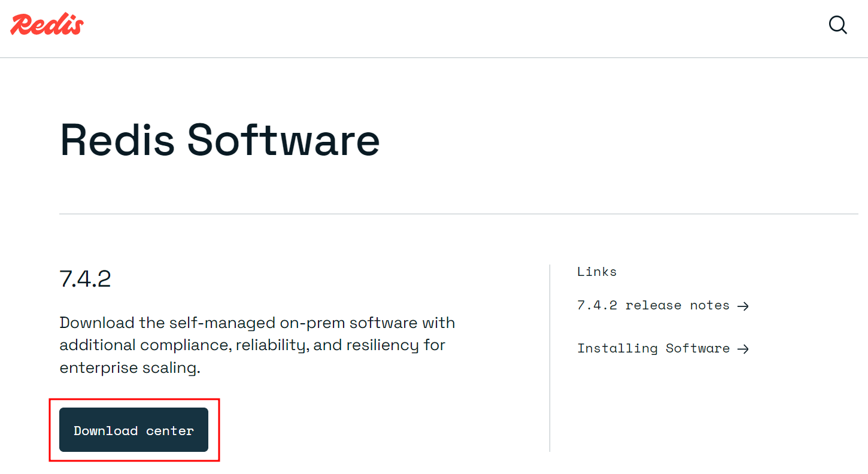Open the Installing Software link
The image size is (868, 474).
[663, 349]
